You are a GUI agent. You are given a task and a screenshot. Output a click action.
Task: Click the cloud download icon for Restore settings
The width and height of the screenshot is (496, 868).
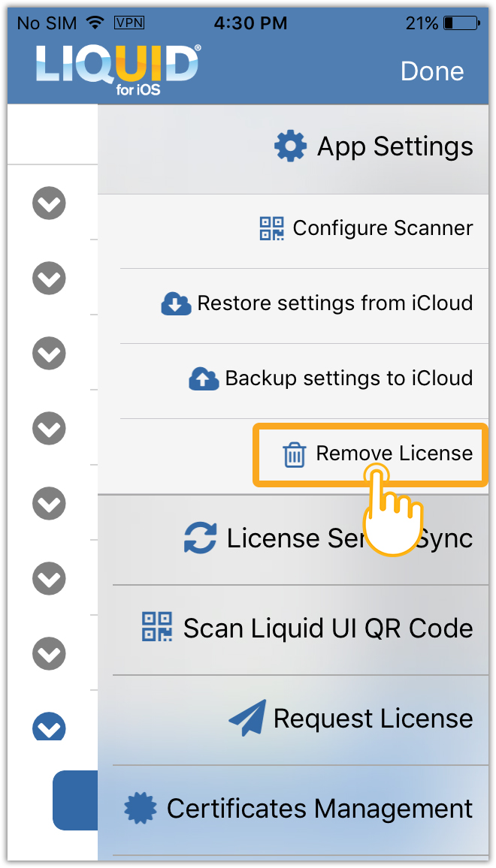click(176, 304)
